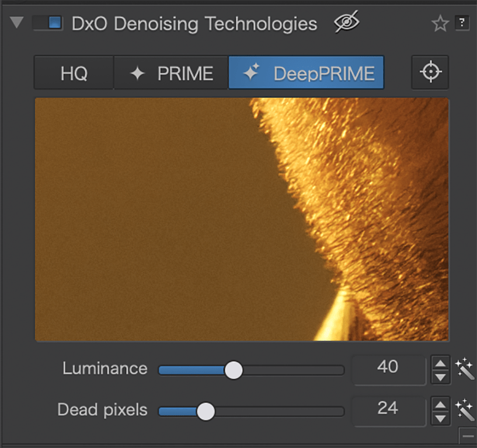
Task: Click the preview area target crosshair icon
Action: point(430,72)
